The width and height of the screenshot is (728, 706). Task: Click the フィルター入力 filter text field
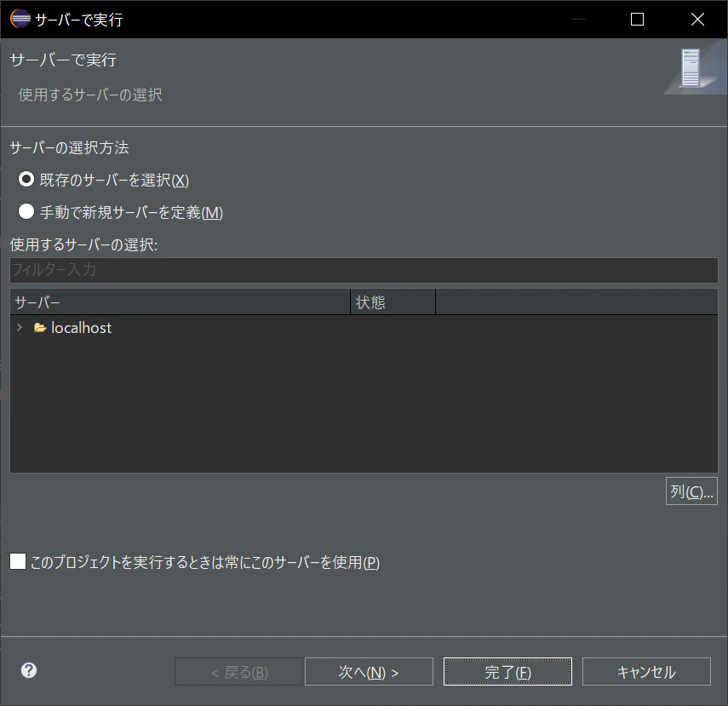(x=364, y=270)
